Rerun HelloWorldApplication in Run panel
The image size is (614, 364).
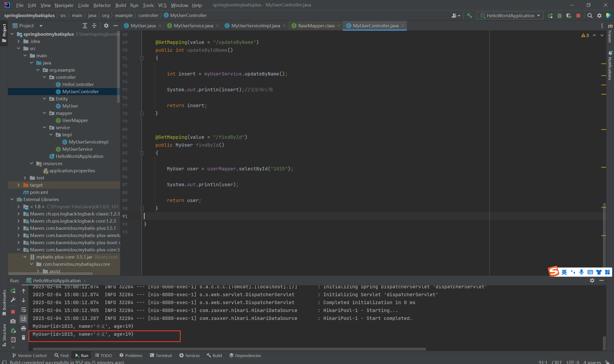[13, 291]
